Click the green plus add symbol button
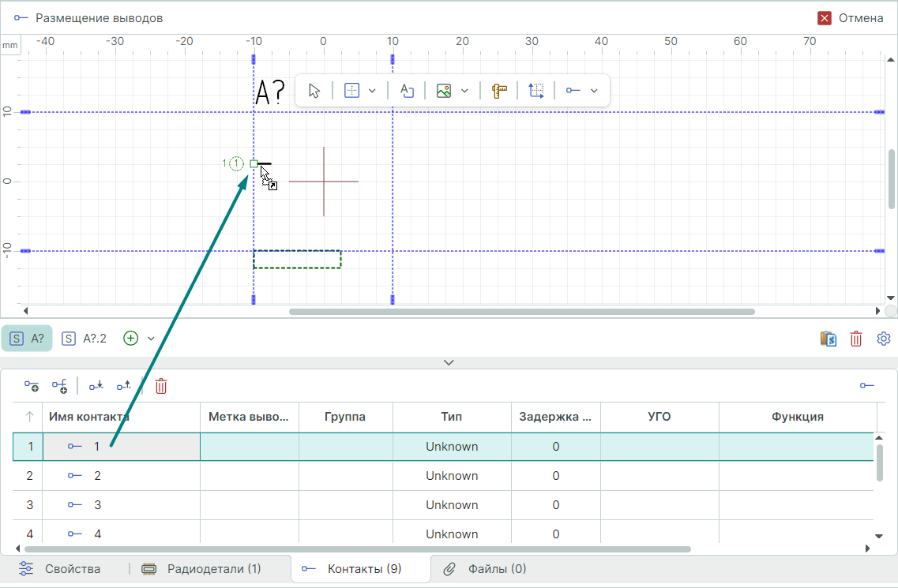 (x=131, y=339)
